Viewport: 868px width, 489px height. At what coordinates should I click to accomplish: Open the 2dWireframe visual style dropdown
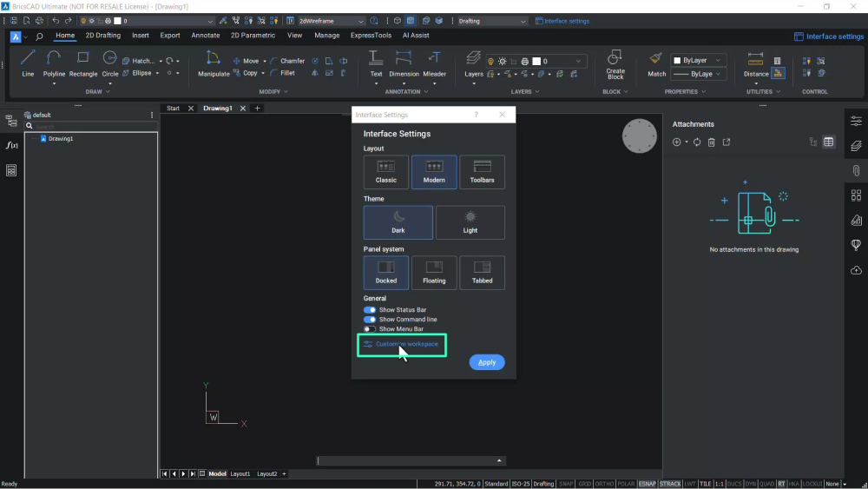click(x=331, y=21)
